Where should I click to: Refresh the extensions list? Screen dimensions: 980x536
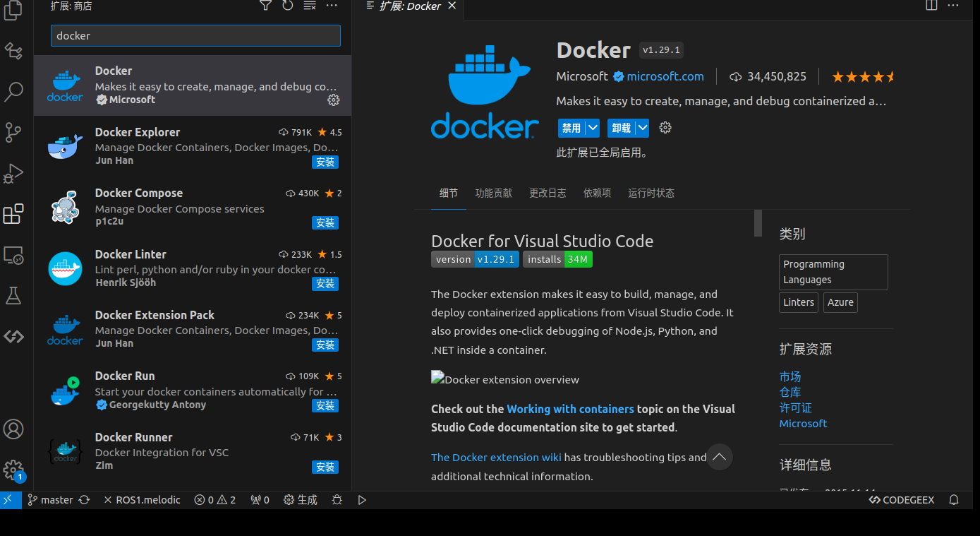click(287, 6)
